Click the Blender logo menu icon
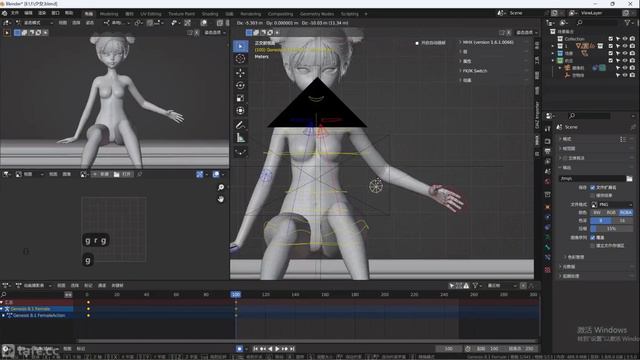Viewport: 640px width, 360px height. click(x=4, y=13)
